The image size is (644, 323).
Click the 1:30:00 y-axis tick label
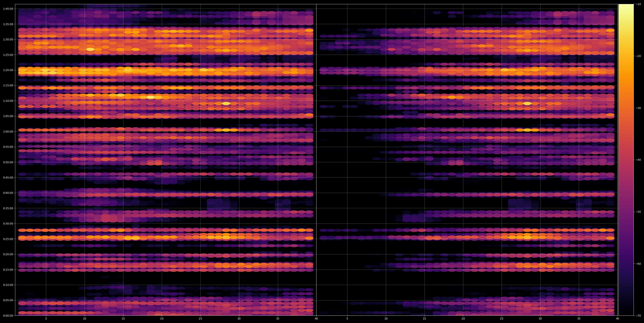click(x=8, y=39)
